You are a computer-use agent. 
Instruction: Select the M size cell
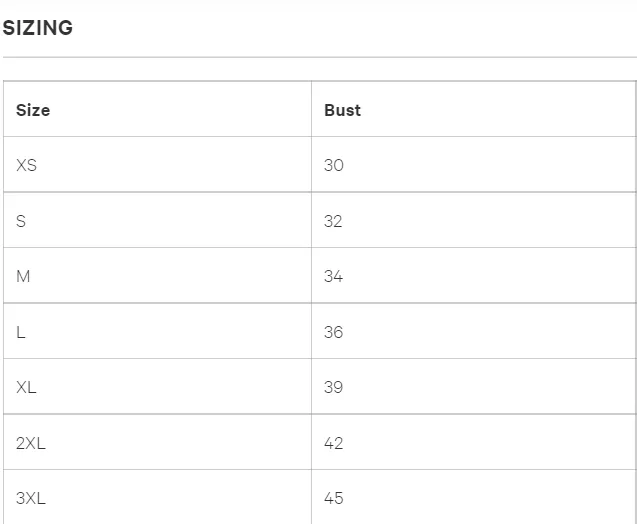point(23,276)
